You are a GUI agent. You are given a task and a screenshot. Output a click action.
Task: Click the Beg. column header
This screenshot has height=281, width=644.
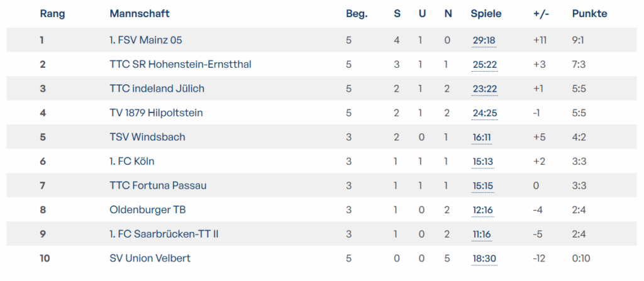(x=357, y=14)
